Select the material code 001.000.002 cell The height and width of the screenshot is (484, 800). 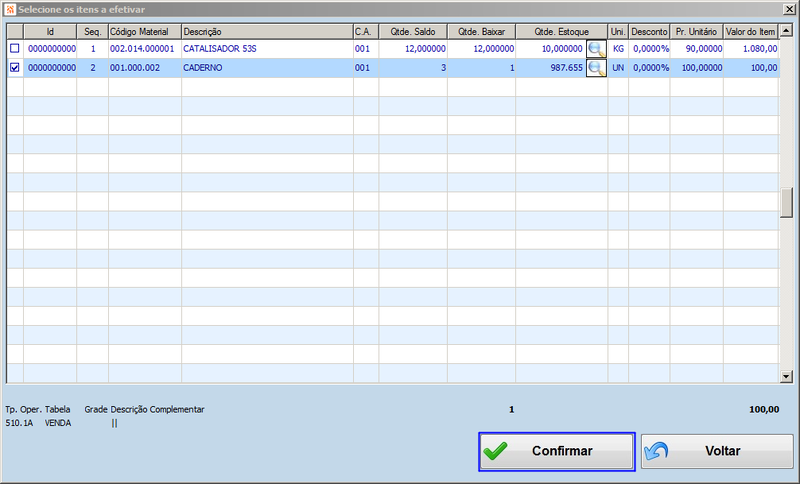pos(145,68)
